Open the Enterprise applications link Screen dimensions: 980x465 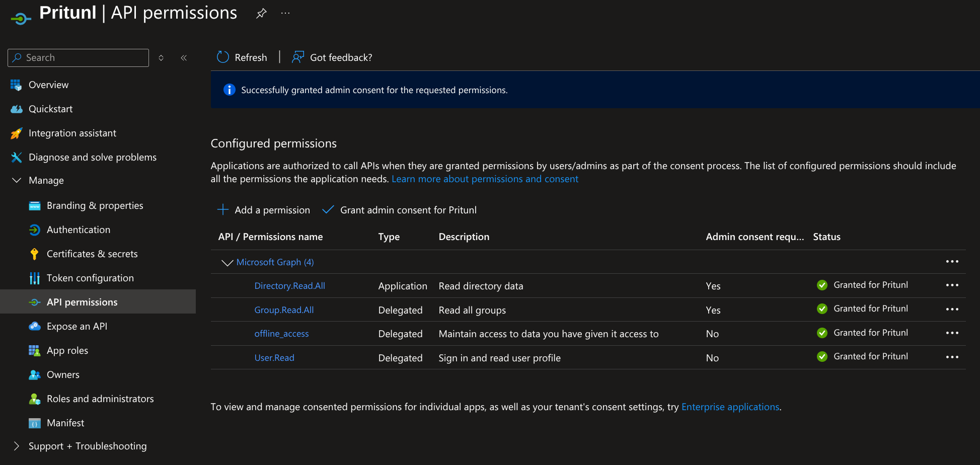click(730, 407)
